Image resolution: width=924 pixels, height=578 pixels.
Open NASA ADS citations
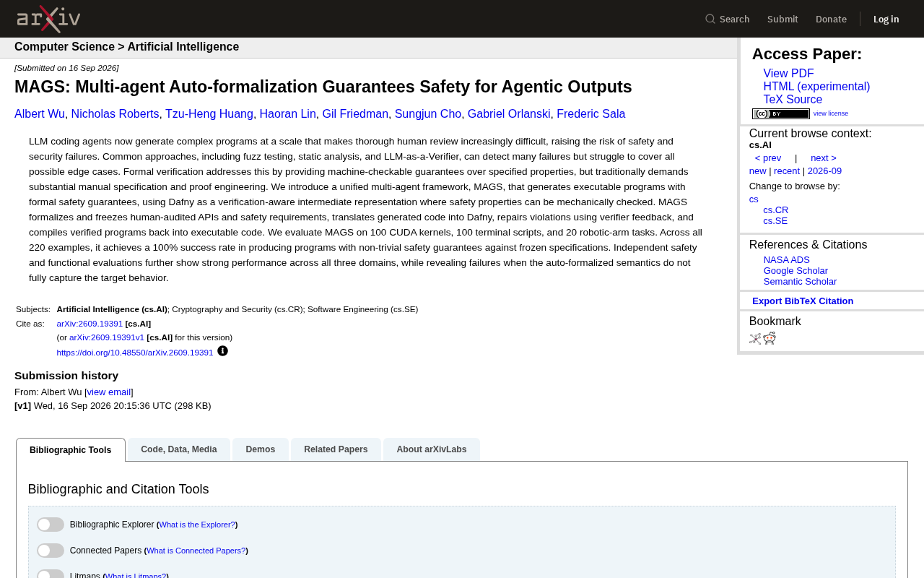click(x=787, y=260)
